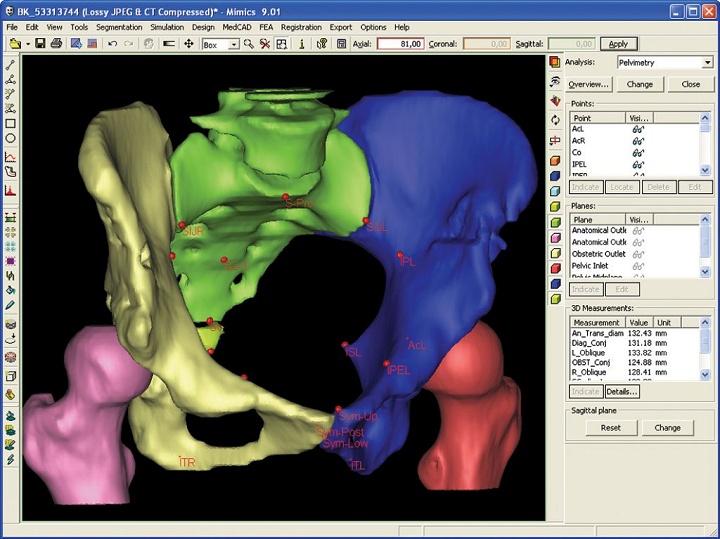
Task: Click the Overview... button
Action: pos(589,84)
